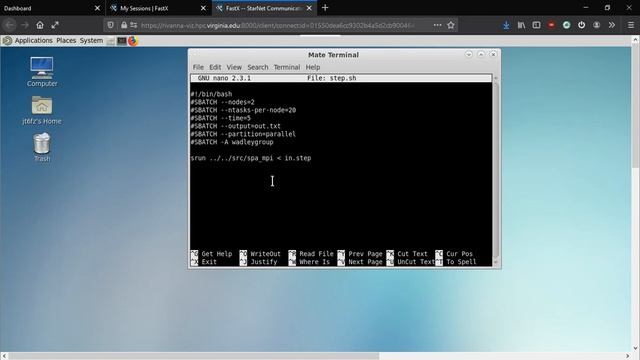Viewport: 640px width, 360px height.
Task: Switch to My Sessions | FastX tab
Action: click(159, 8)
